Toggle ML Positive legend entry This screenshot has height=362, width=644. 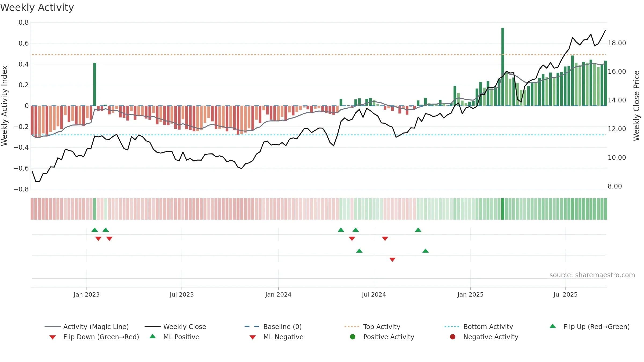coord(174,337)
